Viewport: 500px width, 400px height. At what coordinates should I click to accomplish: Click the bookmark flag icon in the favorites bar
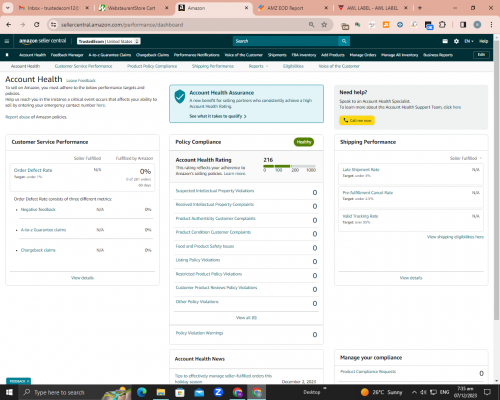click(7, 55)
